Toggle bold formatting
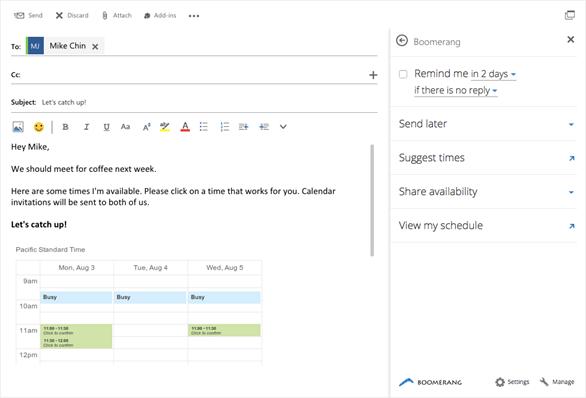Image resolution: width=586 pixels, height=398 pixels. [65, 127]
